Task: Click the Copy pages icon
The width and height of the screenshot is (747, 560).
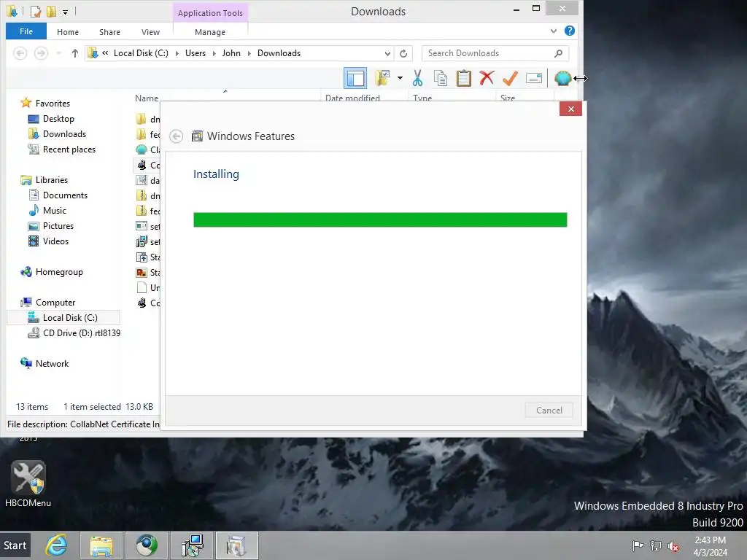Action: pyautogui.click(x=440, y=78)
